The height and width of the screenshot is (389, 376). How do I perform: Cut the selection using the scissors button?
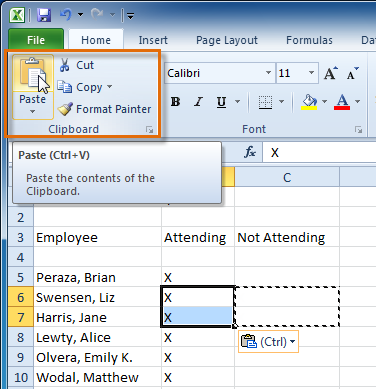click(77, 65)
